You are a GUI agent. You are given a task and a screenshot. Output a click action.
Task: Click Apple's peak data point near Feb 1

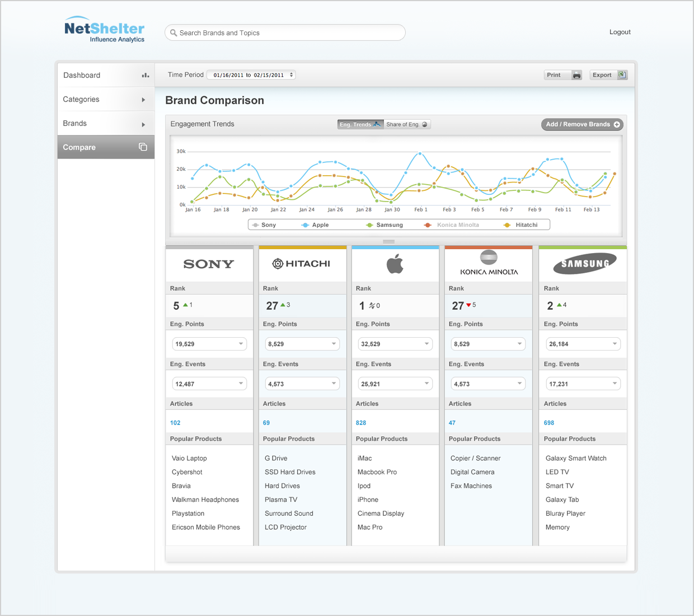click(420, 153)
